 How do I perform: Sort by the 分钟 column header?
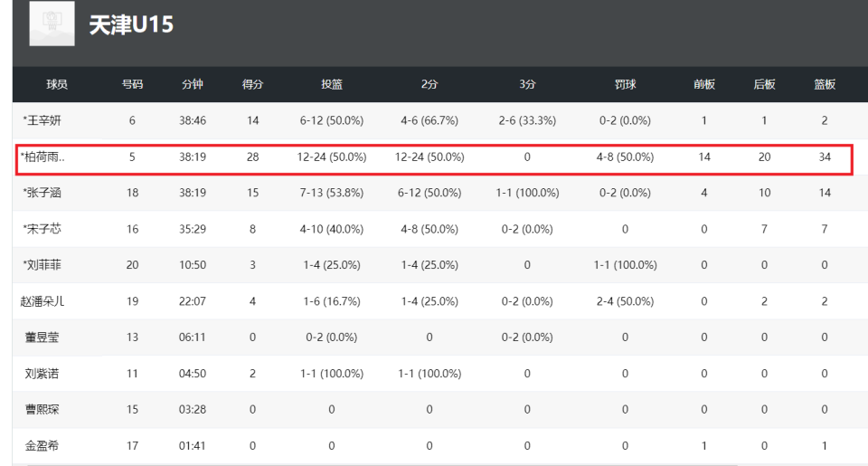(x=193, y=84)
